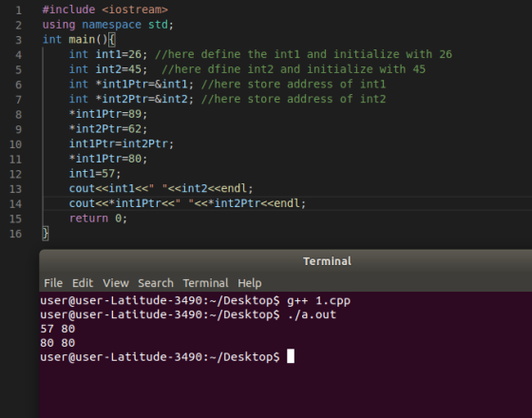Click './a.out' command in terminal
532x418 pixels.
312,314
